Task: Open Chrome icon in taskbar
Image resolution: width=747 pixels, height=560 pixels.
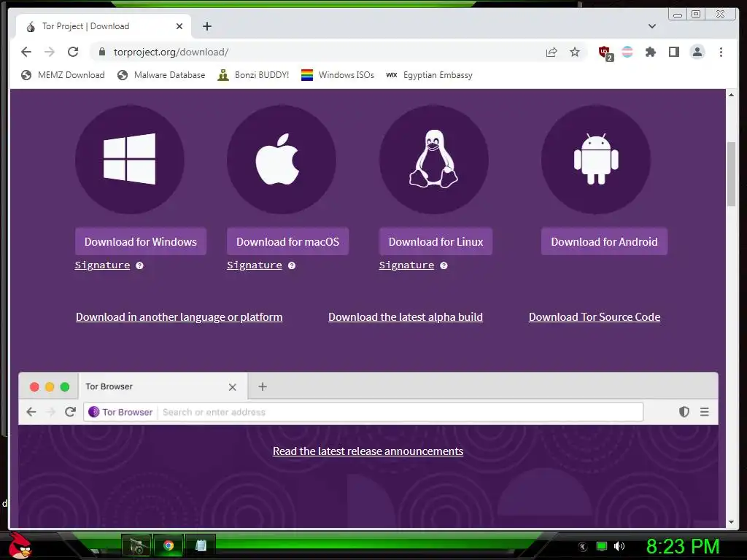Action: pyautogui.click(x=169, y=545)
